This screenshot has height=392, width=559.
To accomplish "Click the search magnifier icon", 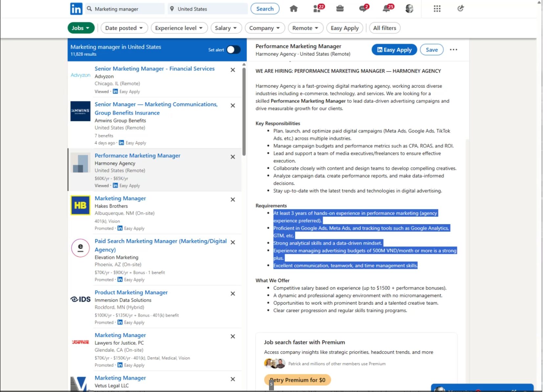I will (x=89, y=9).
